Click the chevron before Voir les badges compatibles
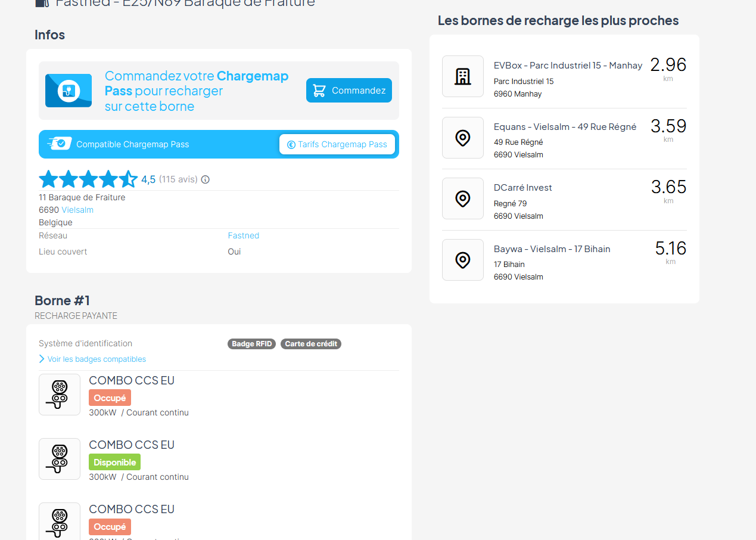This screenshot has height=540, width=756. coord(42,359)
